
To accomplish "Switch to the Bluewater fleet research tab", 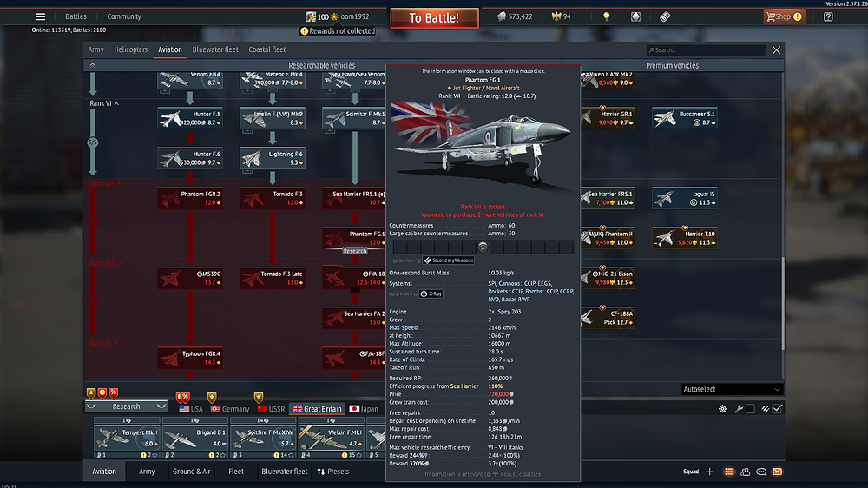I will pos(215,49).
